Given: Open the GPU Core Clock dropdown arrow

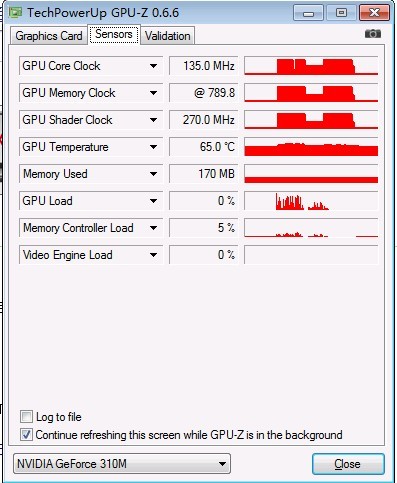Looking at the screenshot, I should pyautogui.click(x=153, y=66).
